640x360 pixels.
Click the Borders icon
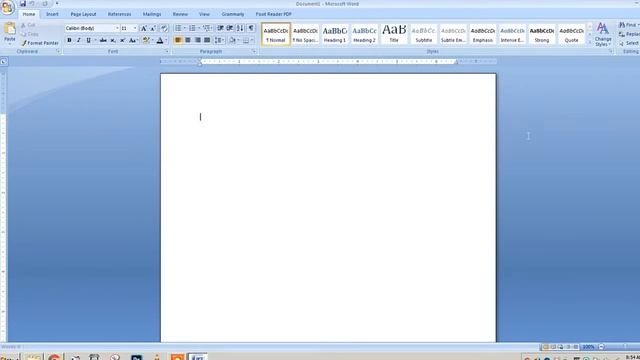tap(246, 40)
